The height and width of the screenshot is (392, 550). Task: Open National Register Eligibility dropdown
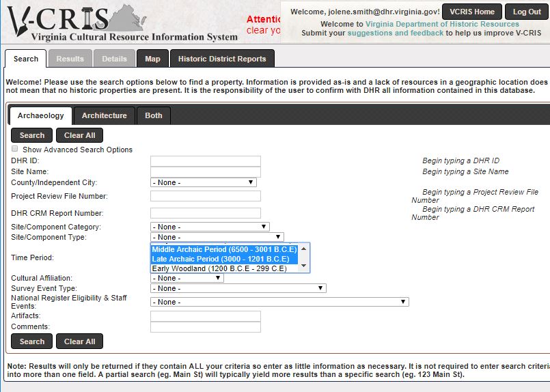[279, 302]
